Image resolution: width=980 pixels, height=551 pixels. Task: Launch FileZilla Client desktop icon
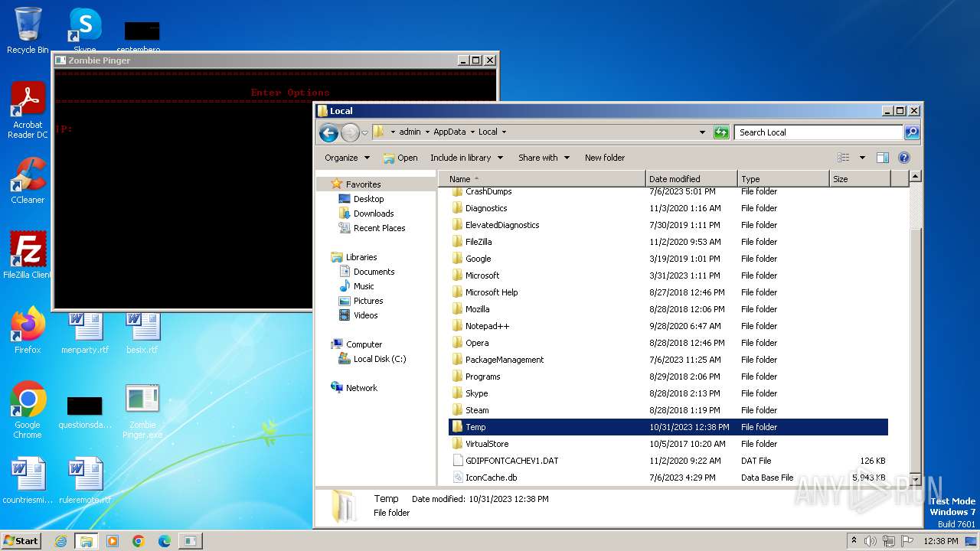pyautogui.click(x=28, y=255)
